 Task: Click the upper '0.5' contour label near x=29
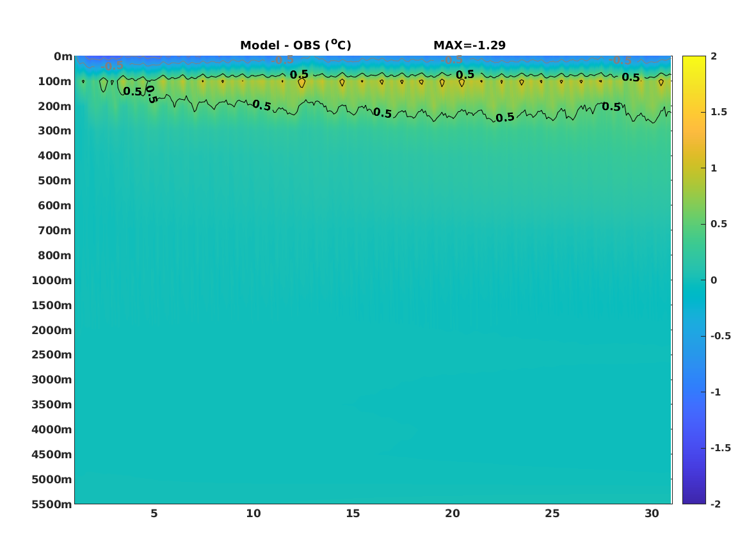tap(631, 77)
